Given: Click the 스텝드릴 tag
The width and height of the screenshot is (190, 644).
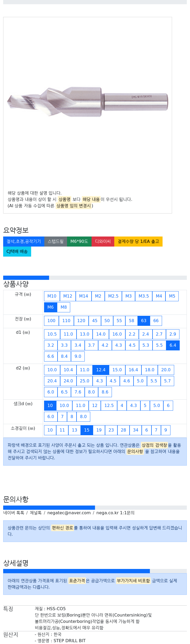Looking at the screenshot, I should click(x=56, y=241).
